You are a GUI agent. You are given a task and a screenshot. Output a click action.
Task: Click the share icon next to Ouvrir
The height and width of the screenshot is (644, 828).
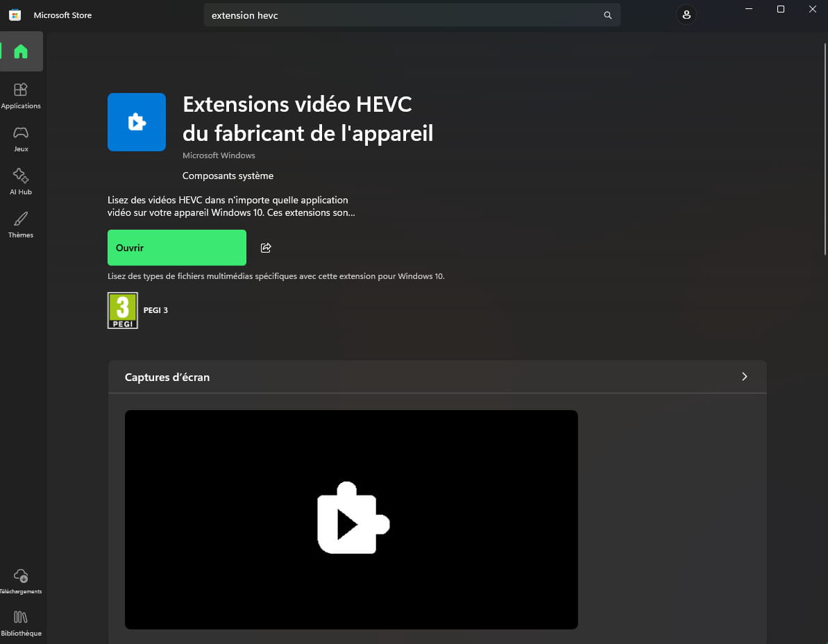point(266,248)
